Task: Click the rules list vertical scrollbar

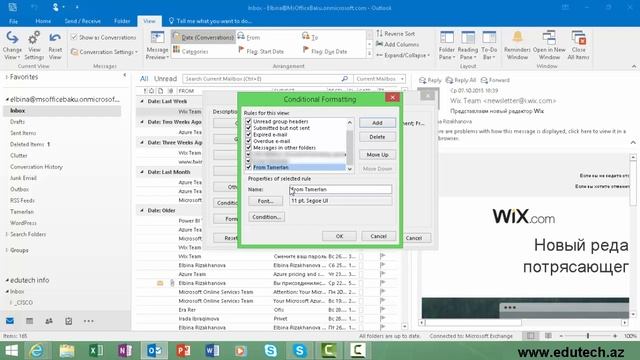Action: (350, 146)
